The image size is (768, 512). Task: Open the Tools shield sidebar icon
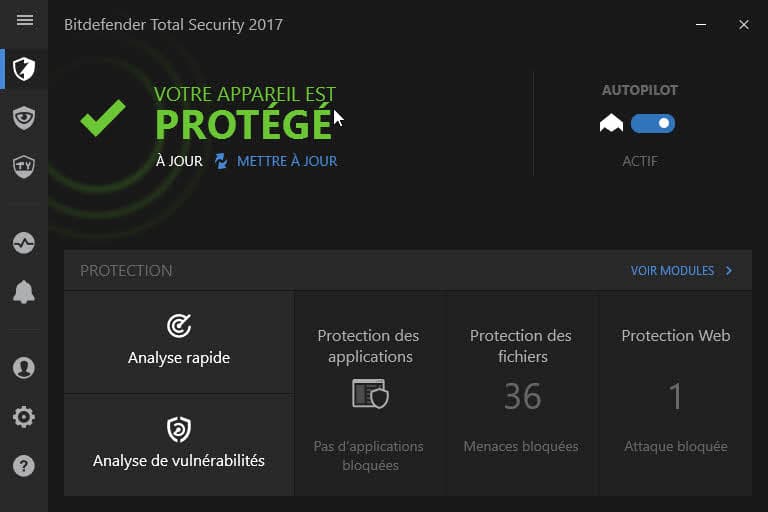(x=24, y=167)
